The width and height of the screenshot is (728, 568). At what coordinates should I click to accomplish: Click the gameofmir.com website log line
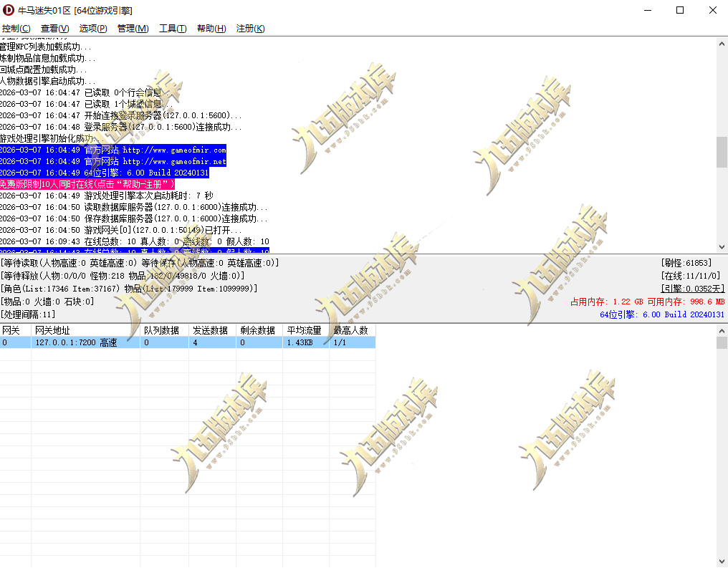tap(112, 150)
